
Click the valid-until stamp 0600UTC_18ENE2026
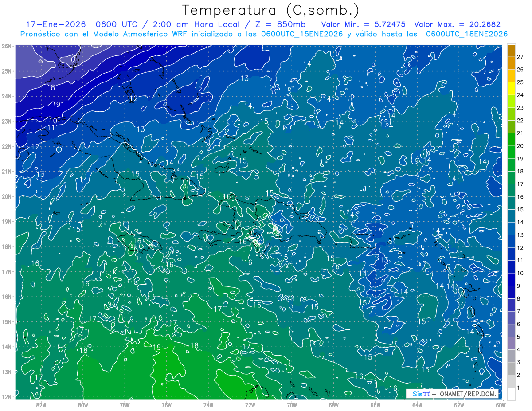[x=466, y=34]
